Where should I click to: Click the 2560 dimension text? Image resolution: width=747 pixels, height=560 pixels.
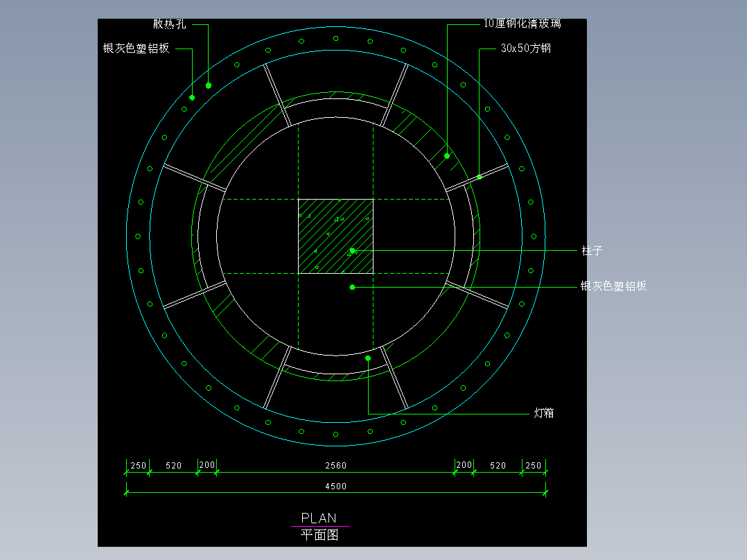[336, 465]
